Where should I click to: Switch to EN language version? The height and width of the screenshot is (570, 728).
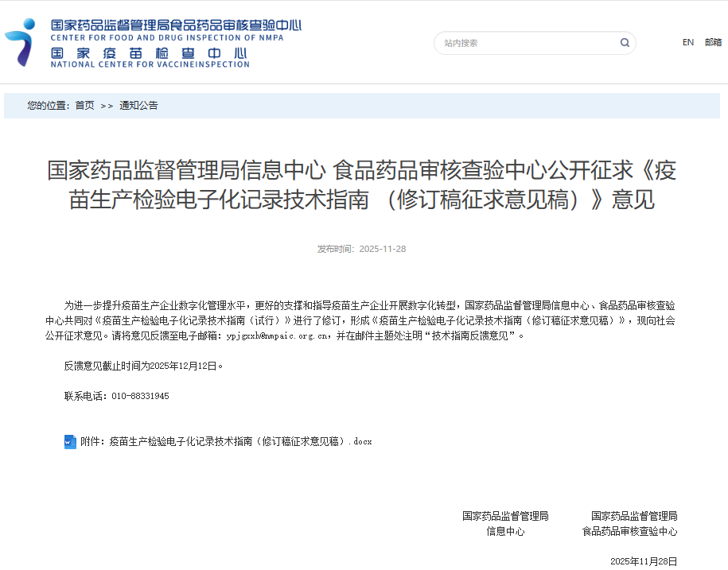click(688, 42)
